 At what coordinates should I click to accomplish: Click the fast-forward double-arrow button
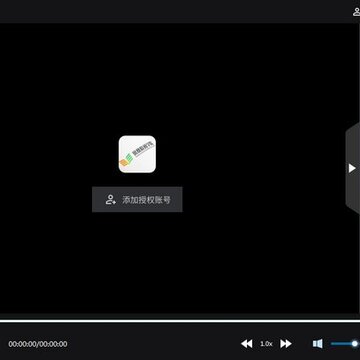(286, 344)
